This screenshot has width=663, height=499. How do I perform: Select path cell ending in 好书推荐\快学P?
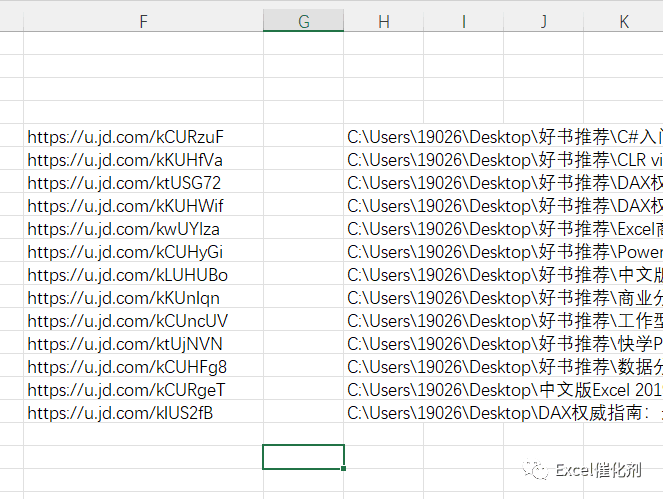[503, 342]
